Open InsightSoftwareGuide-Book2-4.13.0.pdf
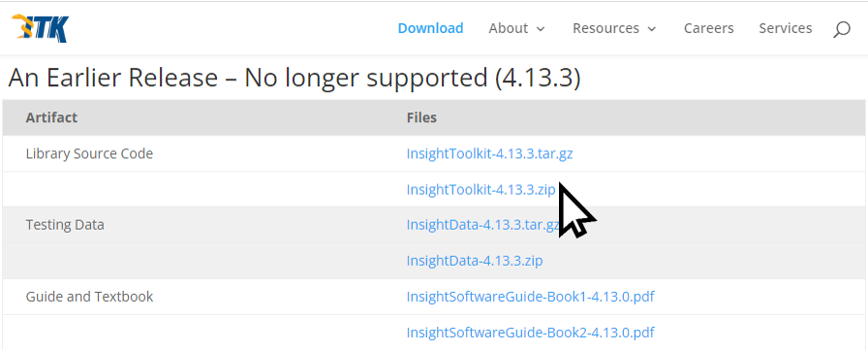The image size is (868, 351). pos(530,333)
